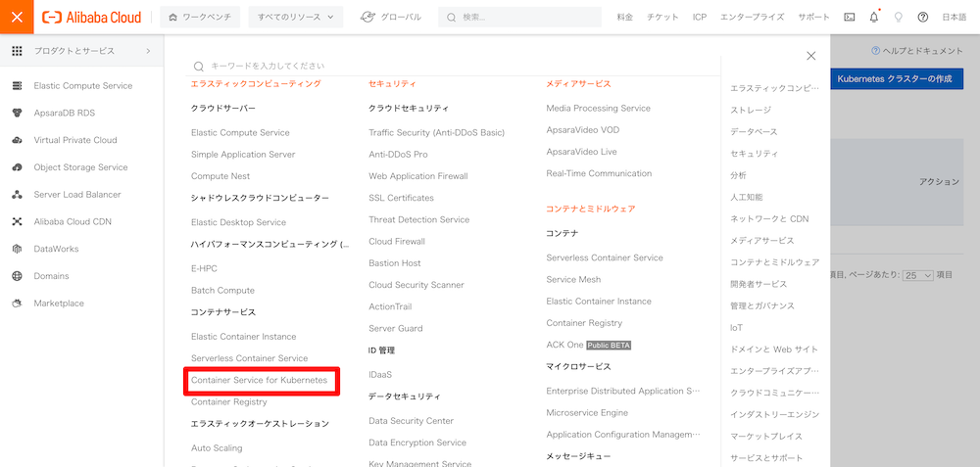Open IDaaS link

(380, 375)
